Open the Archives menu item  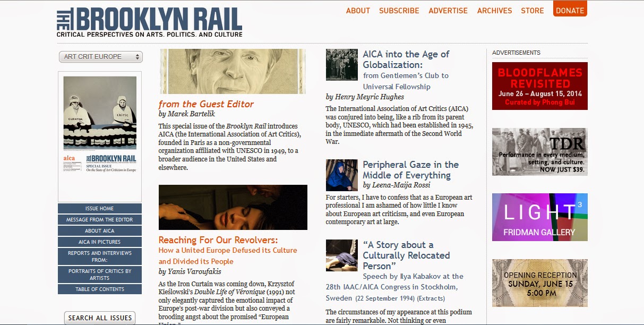click(x=494, y=11)
